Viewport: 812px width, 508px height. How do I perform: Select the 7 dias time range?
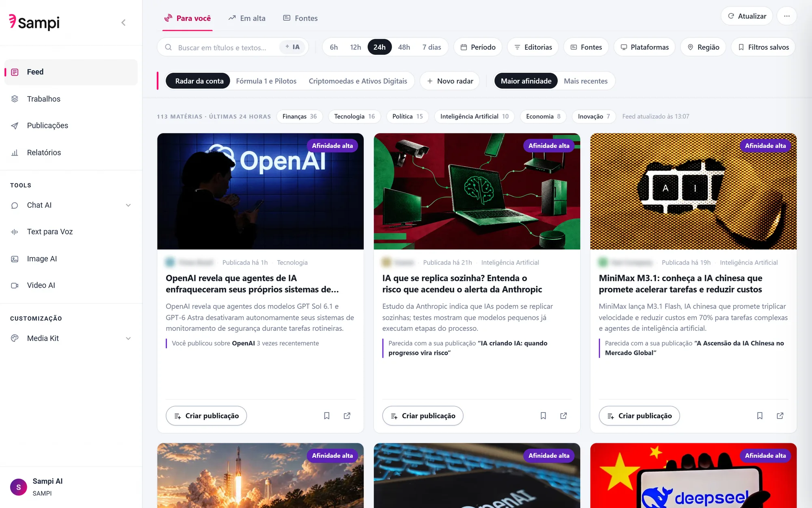coord(432,47)
